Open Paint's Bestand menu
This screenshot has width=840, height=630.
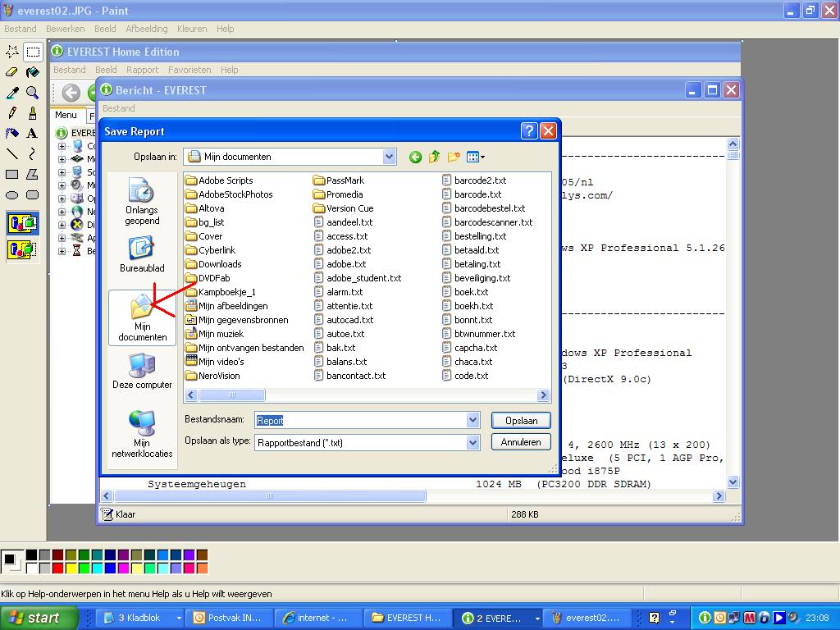tap(21, 29)
